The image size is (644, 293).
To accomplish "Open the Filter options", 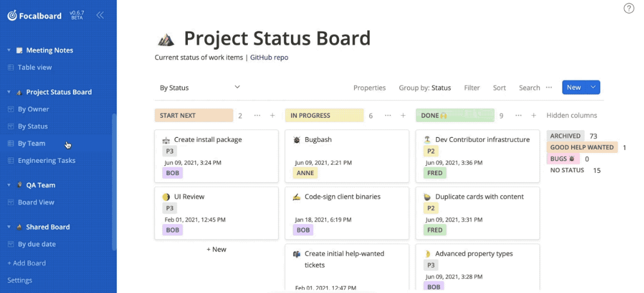I will click(x=472, y=88).
